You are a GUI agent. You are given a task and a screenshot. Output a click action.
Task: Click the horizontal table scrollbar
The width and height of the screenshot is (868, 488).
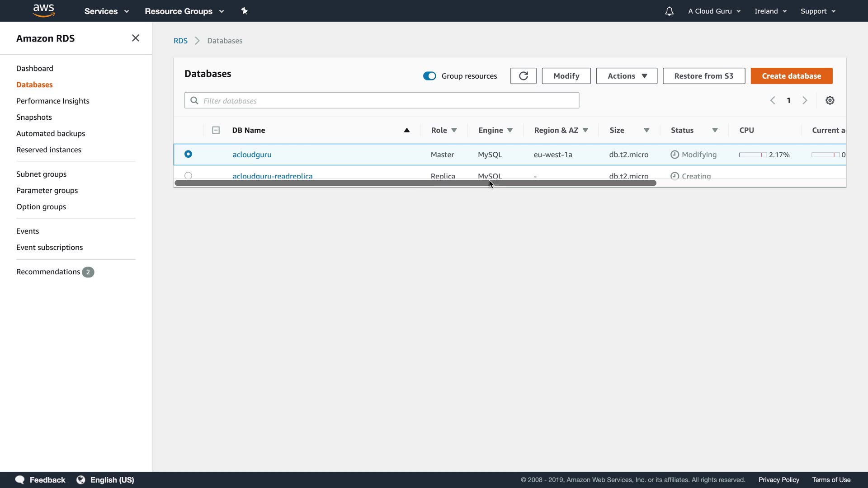[x=415, y=183]
